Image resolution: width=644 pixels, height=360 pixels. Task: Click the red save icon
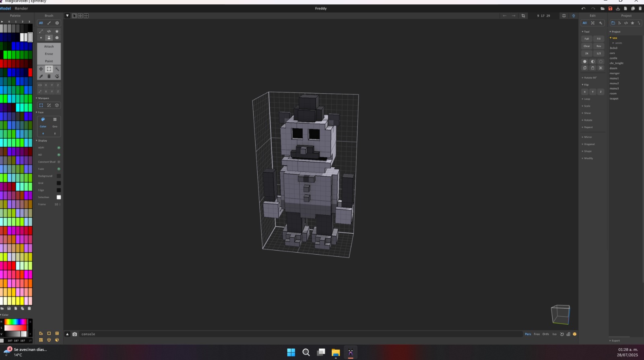tap(610, 8)
